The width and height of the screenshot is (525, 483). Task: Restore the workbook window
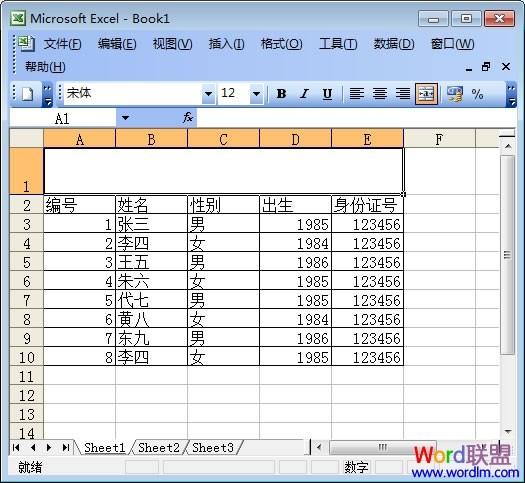tap(486, 67)
